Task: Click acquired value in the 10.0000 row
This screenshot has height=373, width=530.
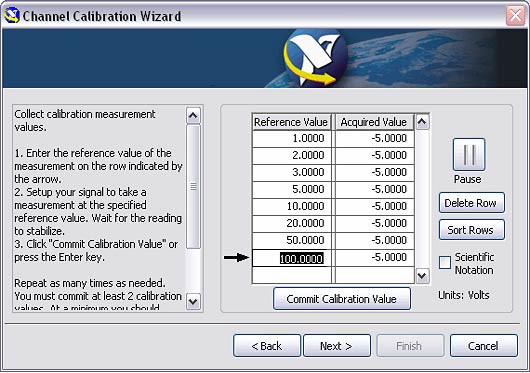Action: coord(375,206)
